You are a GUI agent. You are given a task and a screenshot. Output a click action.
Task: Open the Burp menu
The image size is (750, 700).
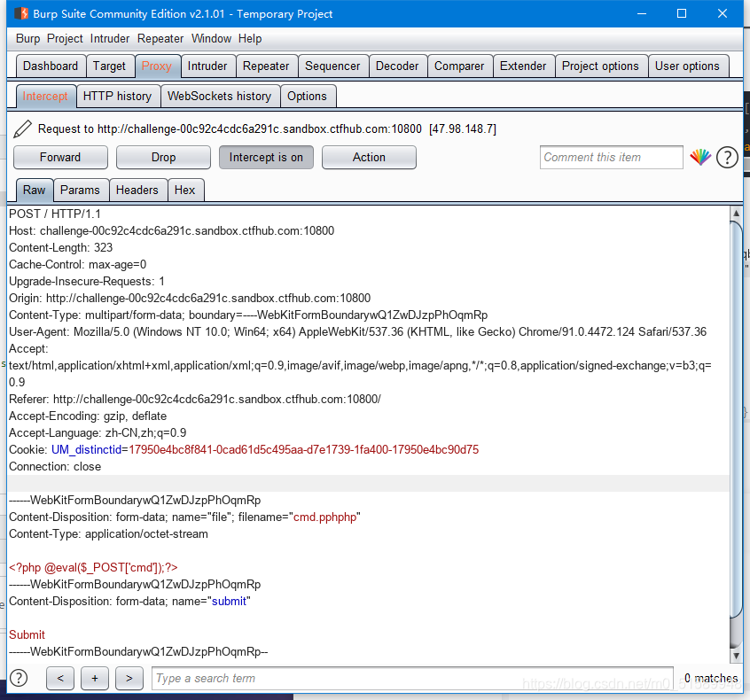[27, 39]
